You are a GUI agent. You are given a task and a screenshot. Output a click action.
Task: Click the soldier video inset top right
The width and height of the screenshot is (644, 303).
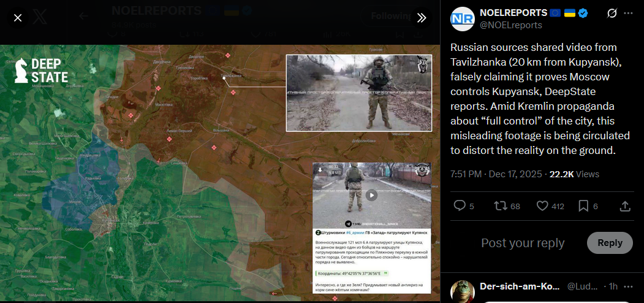point(359,93)
